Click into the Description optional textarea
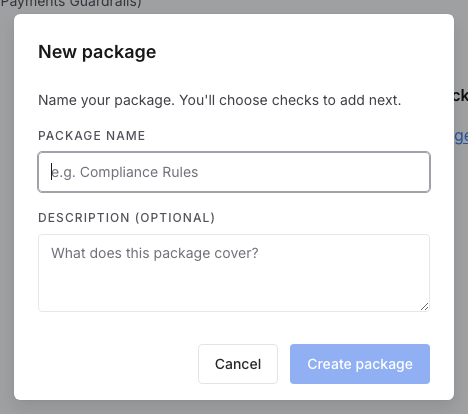This screenshot has height=414, width=468. click(234, 273)
